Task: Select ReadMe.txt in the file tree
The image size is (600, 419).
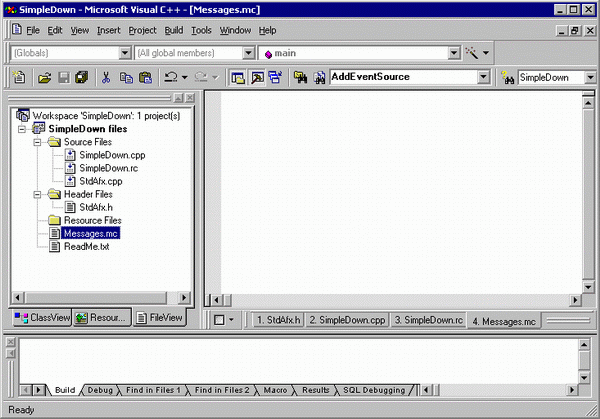Action: tap(86, 246)
